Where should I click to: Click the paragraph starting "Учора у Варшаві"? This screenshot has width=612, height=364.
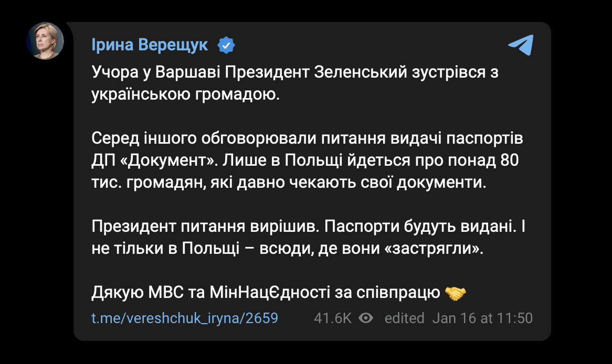[x=295, y=83]
